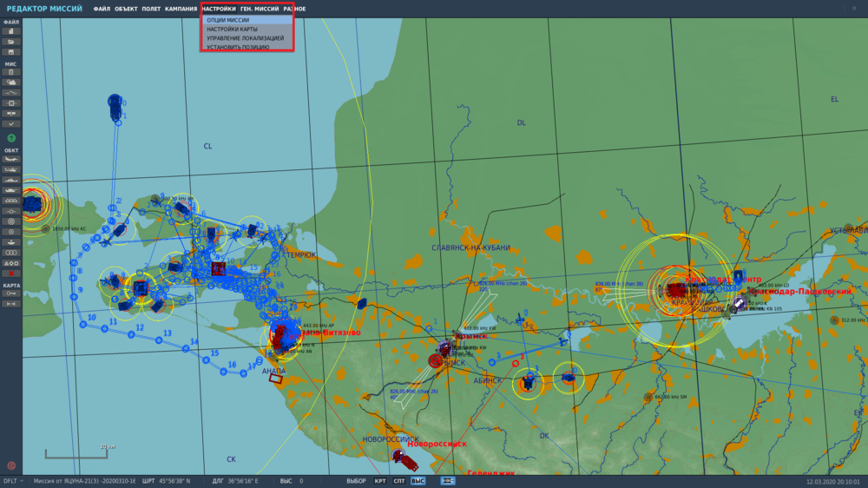Select the add helicopter group tool
This screenshot has height=488, width=868.
(x=11, y=169)
